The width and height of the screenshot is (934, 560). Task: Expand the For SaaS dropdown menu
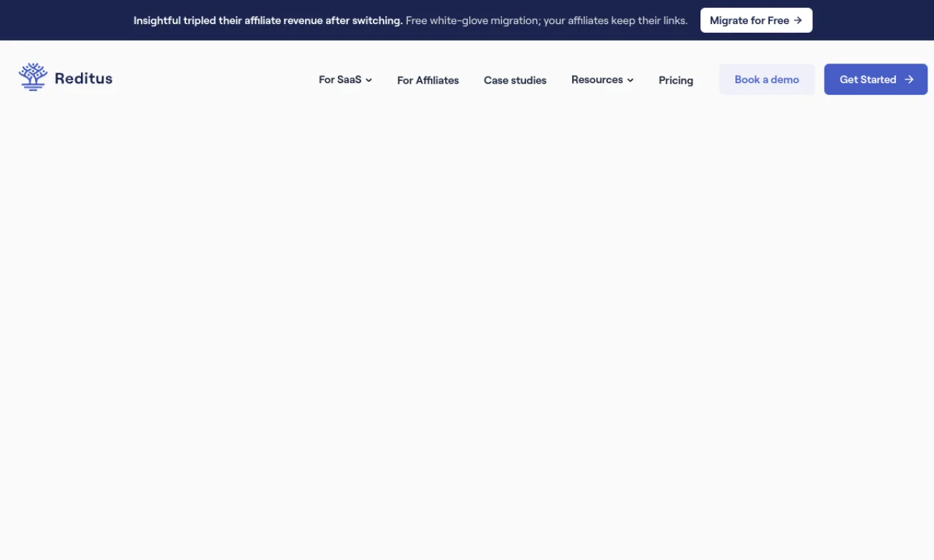pos(345,79)
